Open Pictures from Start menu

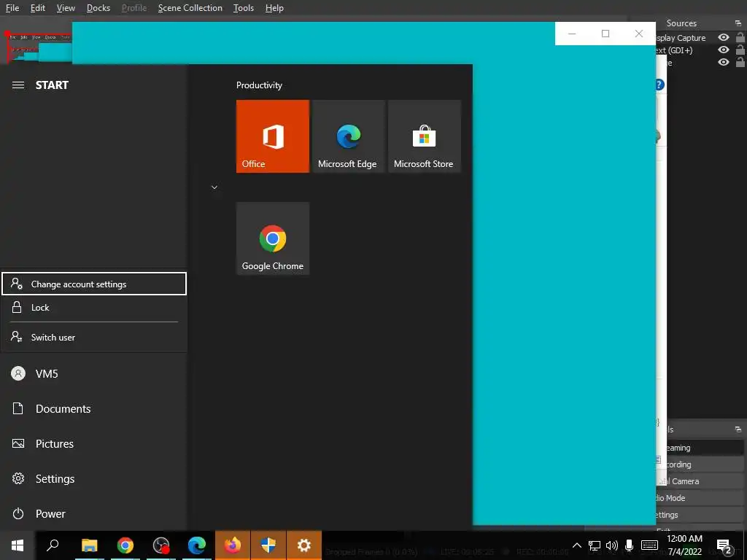[93, 444]
